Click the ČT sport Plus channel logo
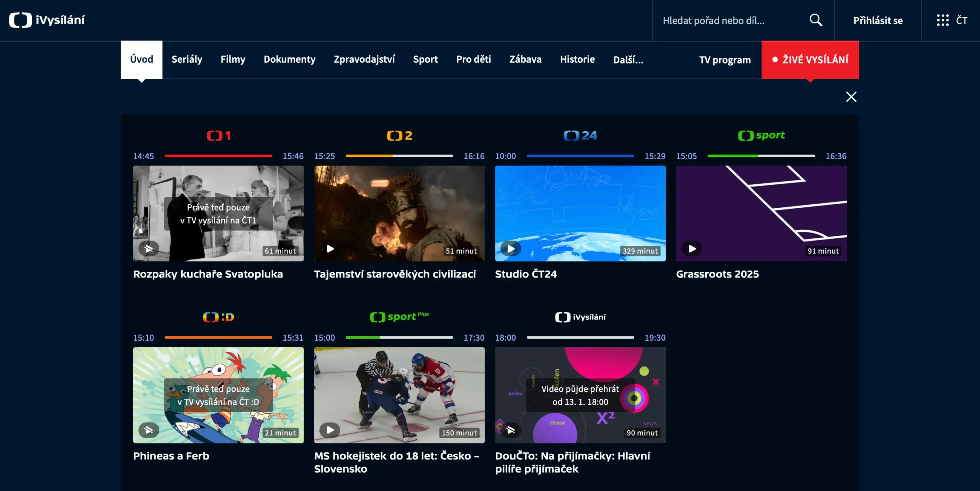Image resolution: width=980 pixels, height=491 pixels. click(x=399, y=317)
